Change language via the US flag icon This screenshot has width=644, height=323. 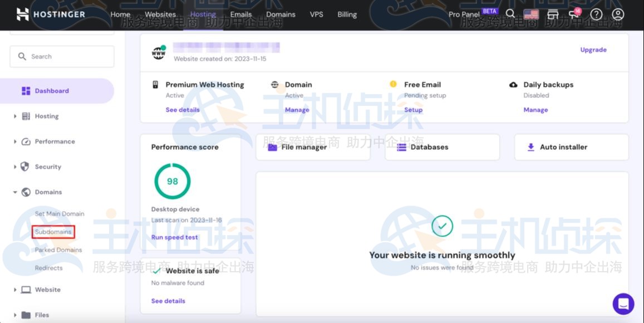pos(531,14)
